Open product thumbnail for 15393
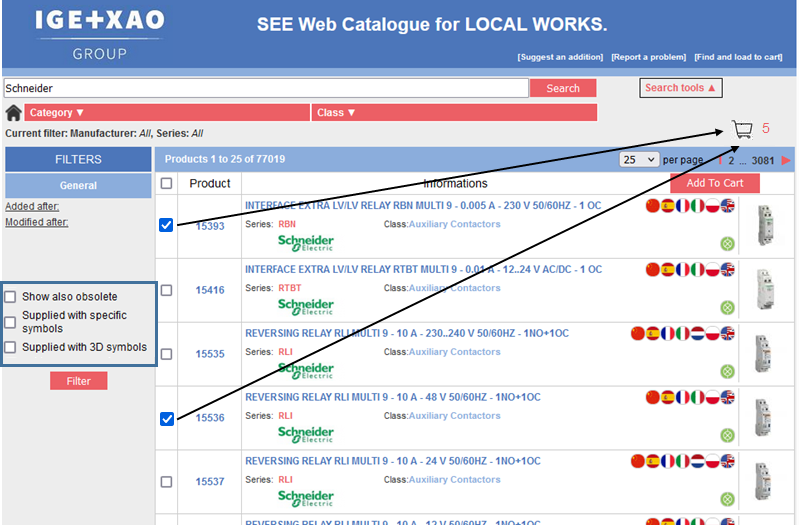The height and width of the screenshot is (525, 799). (765, 225)
